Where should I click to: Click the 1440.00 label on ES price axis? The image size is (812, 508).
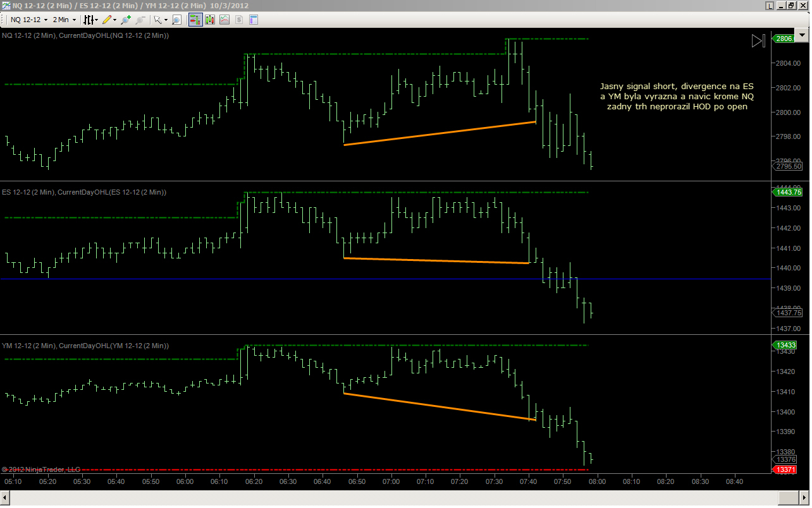(788, 268)
